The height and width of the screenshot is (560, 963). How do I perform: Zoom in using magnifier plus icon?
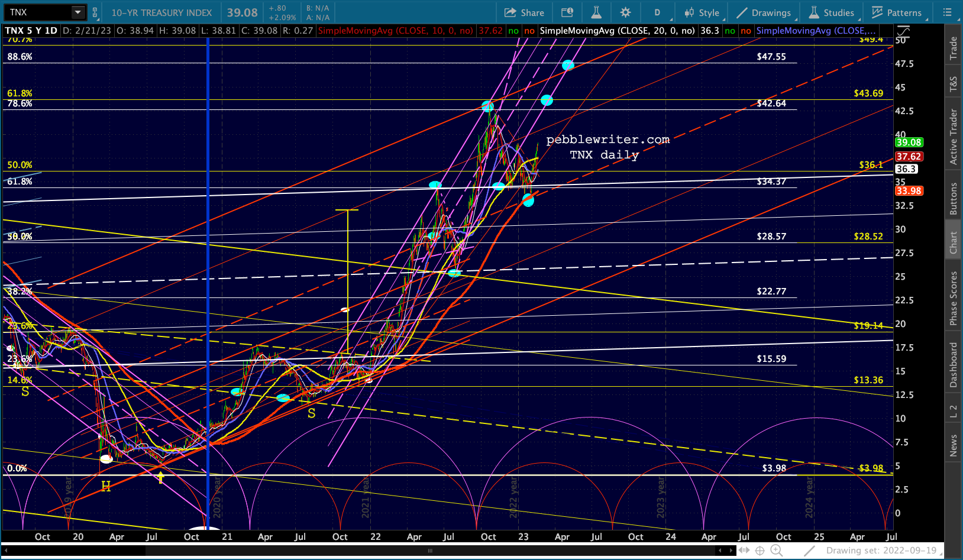776,551
